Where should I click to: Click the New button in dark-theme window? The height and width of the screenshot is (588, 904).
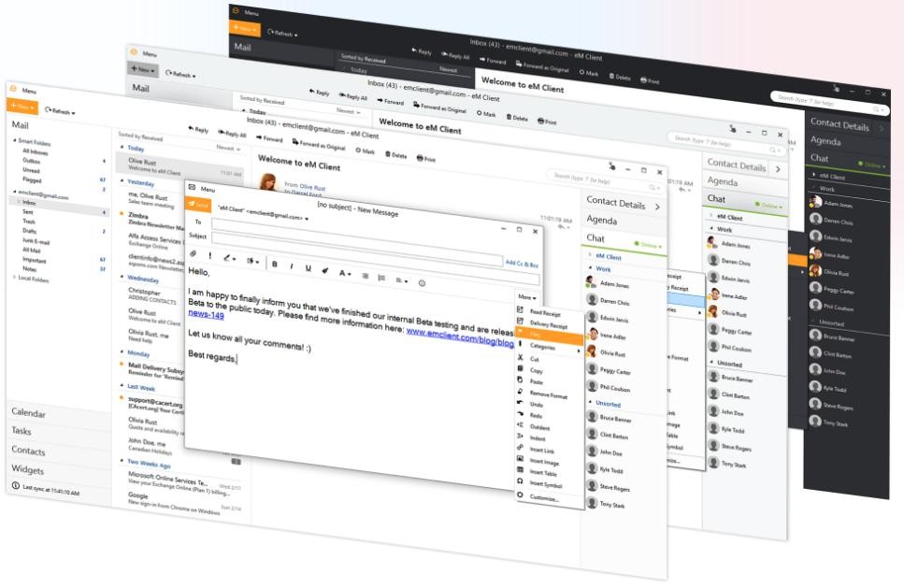[x=245, y=27]
